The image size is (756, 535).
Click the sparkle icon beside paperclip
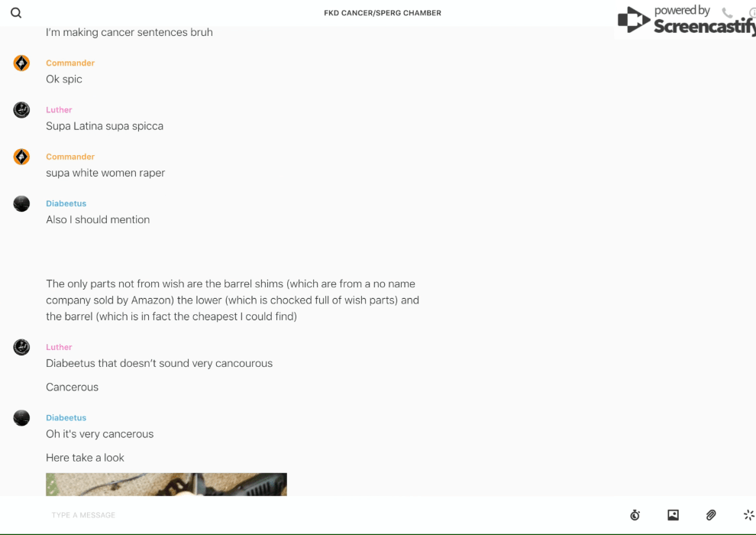tap(749, 514)
